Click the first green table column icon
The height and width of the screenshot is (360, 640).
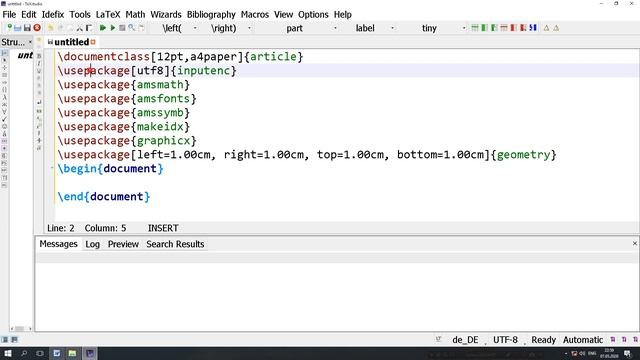[484, 28]
